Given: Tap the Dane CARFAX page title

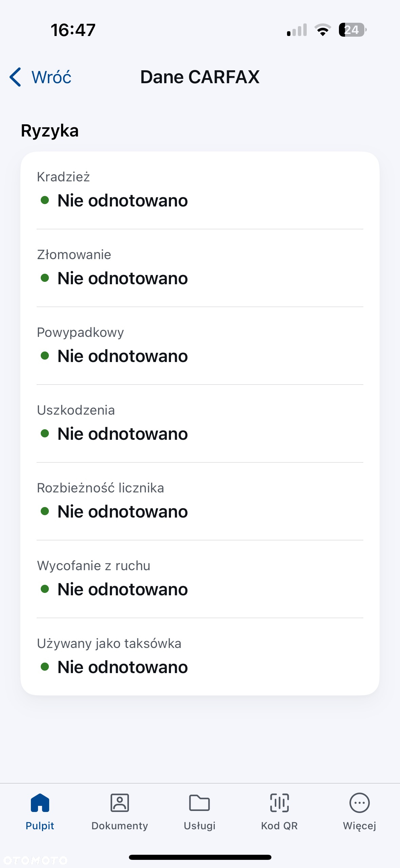Looking at the screenshot, I should (200, 77).
